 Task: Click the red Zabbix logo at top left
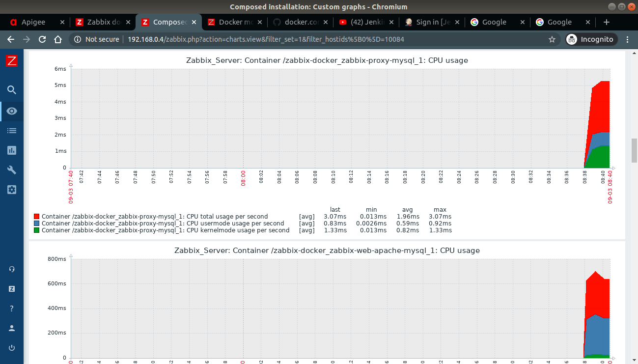[x=11, y=61]
